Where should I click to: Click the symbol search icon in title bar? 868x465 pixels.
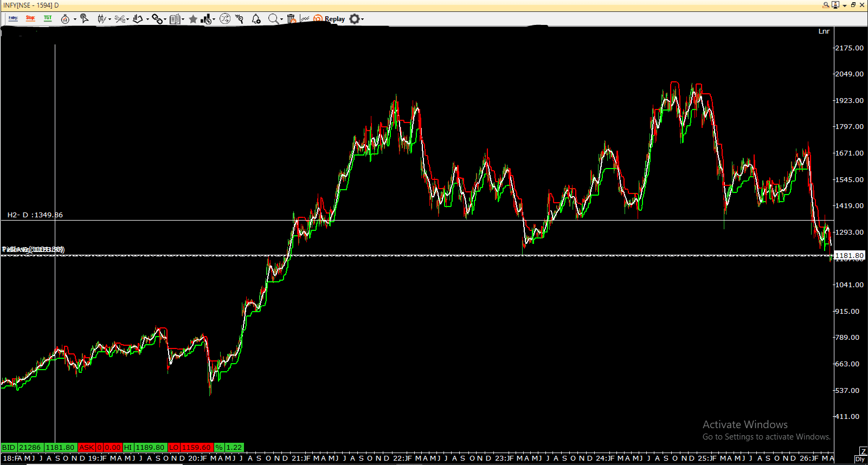click(826, 5)
